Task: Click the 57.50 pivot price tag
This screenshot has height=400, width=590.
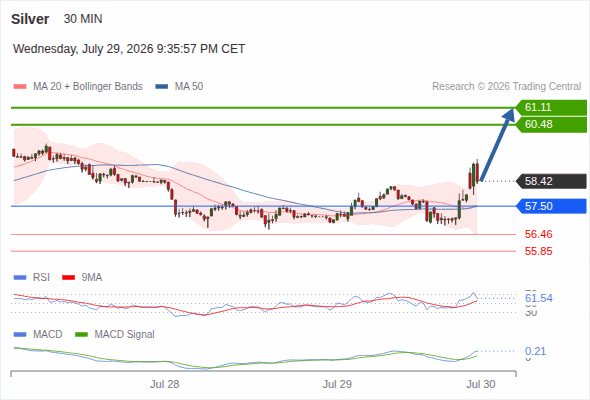Action: pyautogui.click(x=551, y=206)
